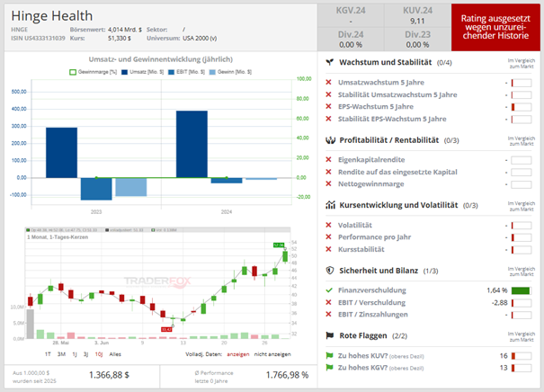Select the 1J chart timeframe
544x392 pixels.
coord(75,354)
